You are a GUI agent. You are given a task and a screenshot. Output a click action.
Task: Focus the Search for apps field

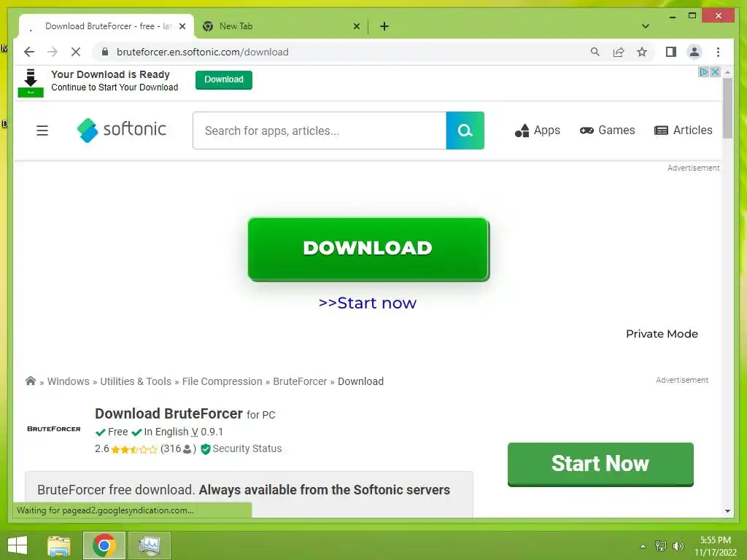(x=320, y=131)
